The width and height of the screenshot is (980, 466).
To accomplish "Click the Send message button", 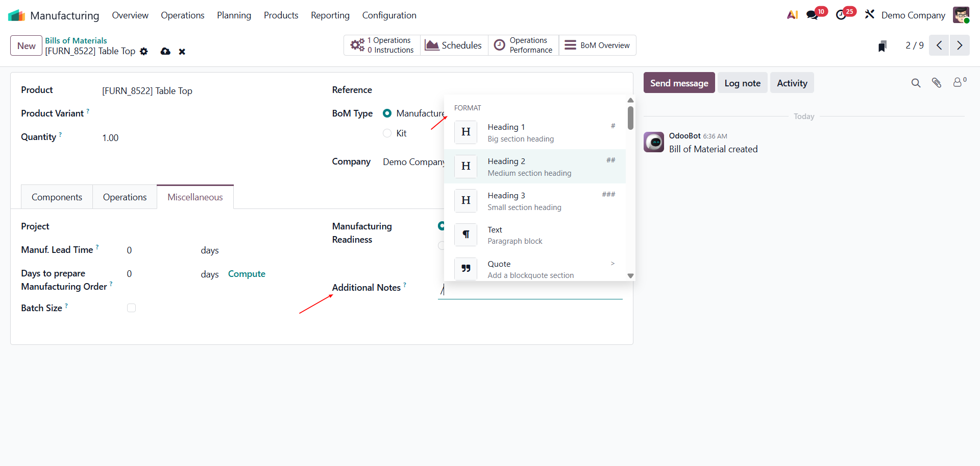I will [x=679, y=83].
